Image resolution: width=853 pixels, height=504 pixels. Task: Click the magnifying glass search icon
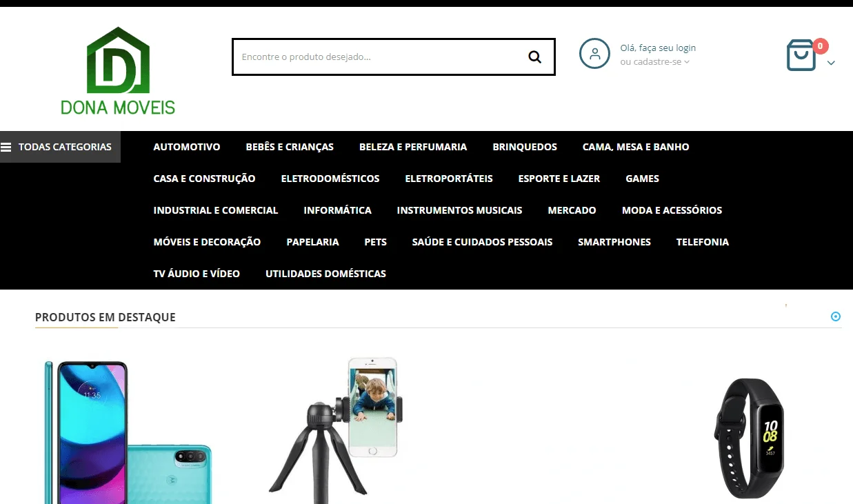534,57
